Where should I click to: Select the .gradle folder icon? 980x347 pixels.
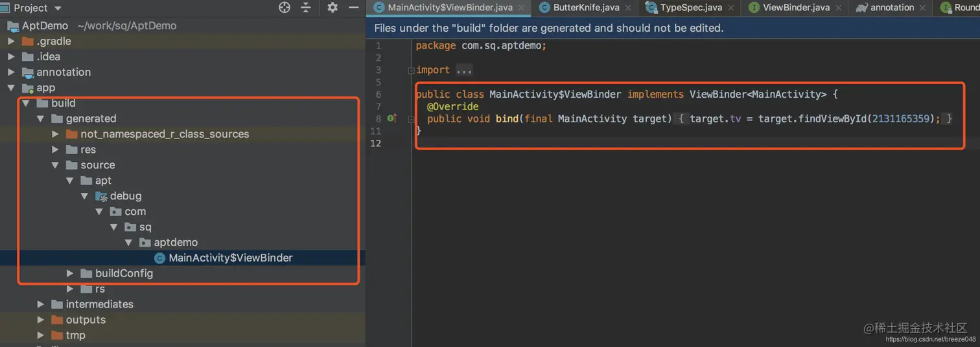point(27,41)
